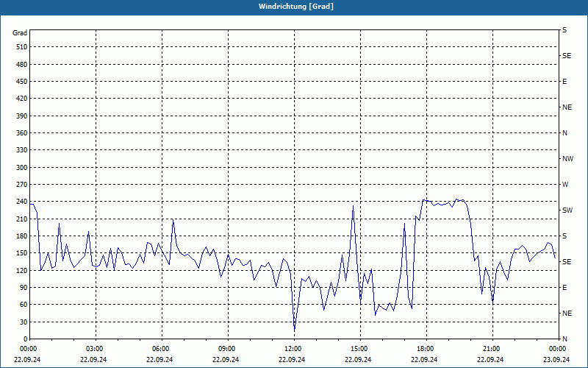Click the 23.09.24 date label
The image size is (588, 368).
(556, 359)
